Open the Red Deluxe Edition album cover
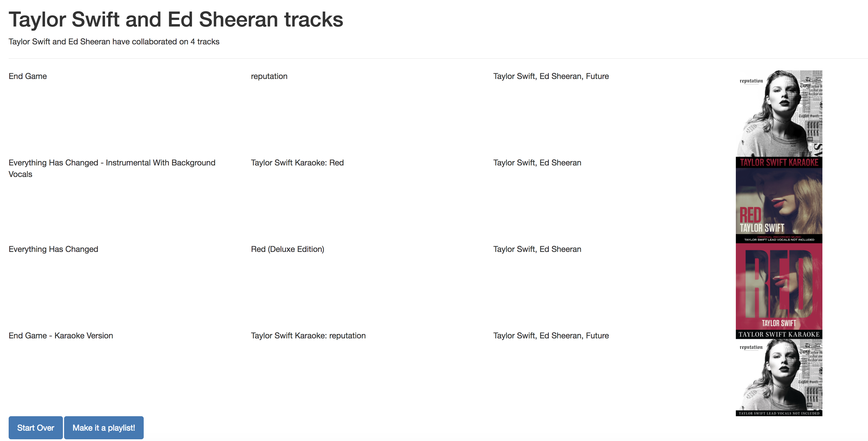868x441 pixels. pyautogui.click(x=779, y=287)
